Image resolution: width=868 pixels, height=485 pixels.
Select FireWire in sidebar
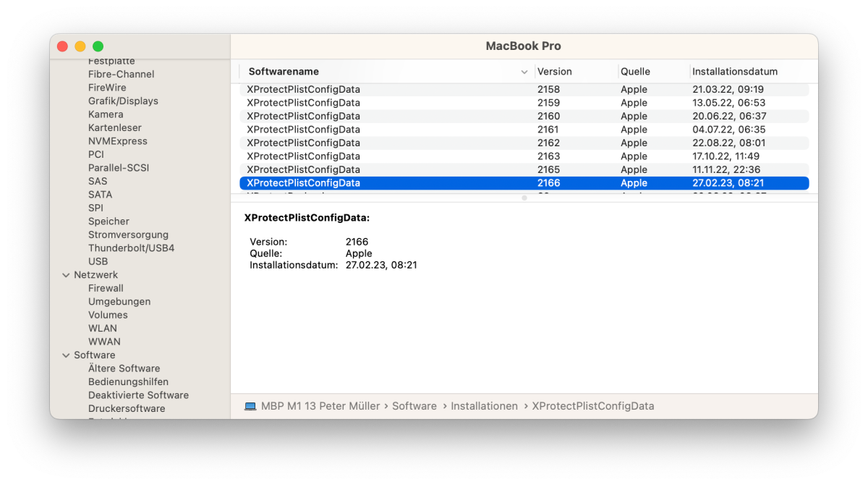tap(107, 88)
